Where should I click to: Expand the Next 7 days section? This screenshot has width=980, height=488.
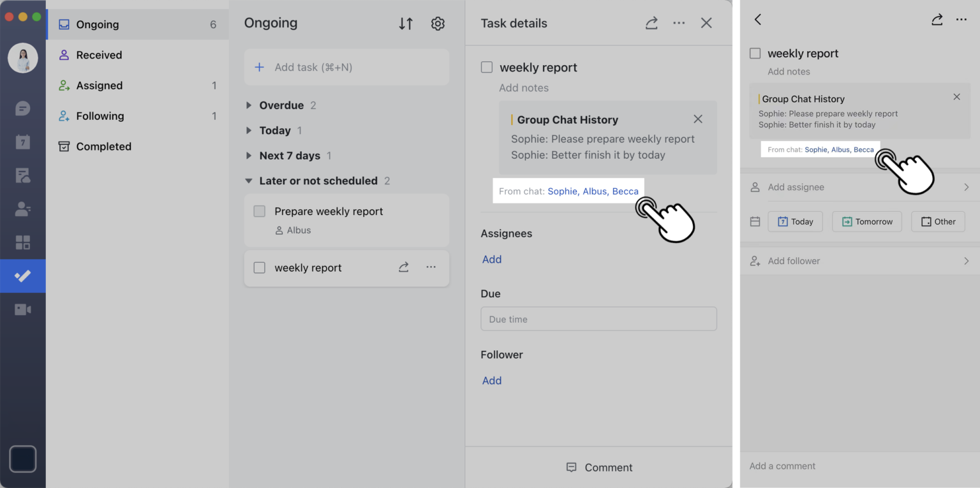click(248, 155)
